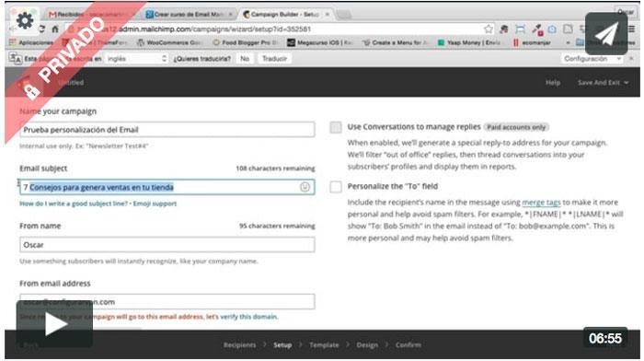Open the WooCommerce bookmark
644x361 pixels.
[168, 42]
